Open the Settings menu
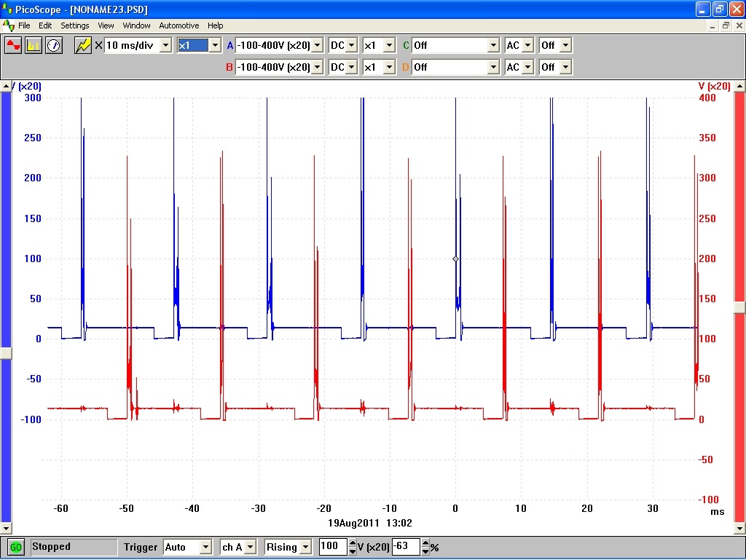The width and height of the screenshot is (746, 560). (74, 25)
